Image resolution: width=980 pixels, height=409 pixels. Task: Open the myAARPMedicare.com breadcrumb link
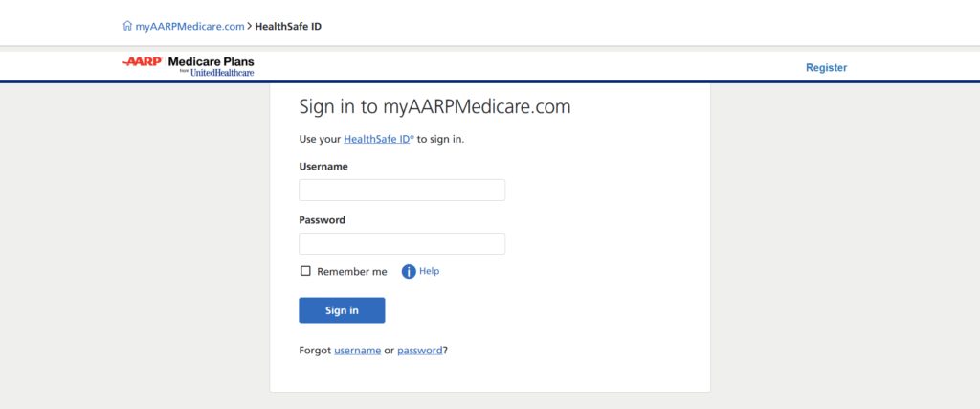coord(189,26)
